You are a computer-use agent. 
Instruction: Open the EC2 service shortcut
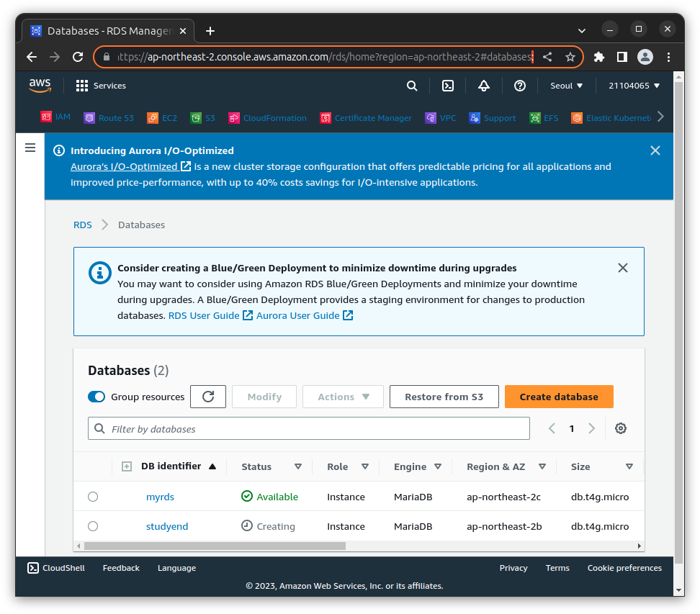point(162,118)
